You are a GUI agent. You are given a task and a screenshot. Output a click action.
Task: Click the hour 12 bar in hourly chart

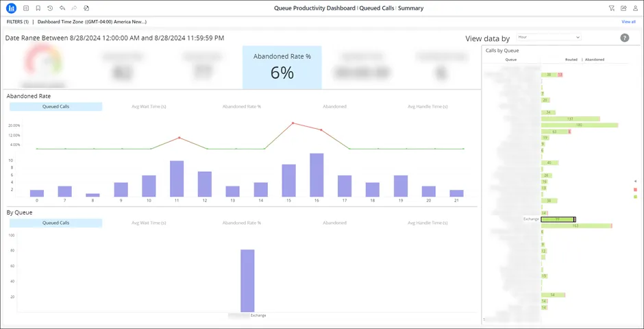(205, 184)
